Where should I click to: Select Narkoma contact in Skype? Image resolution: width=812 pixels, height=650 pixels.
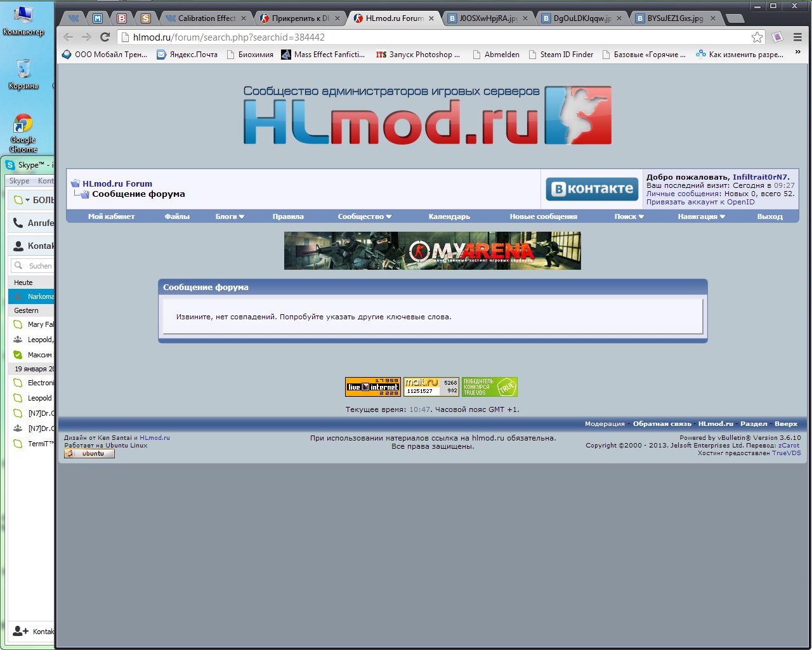tap(32, 296)
